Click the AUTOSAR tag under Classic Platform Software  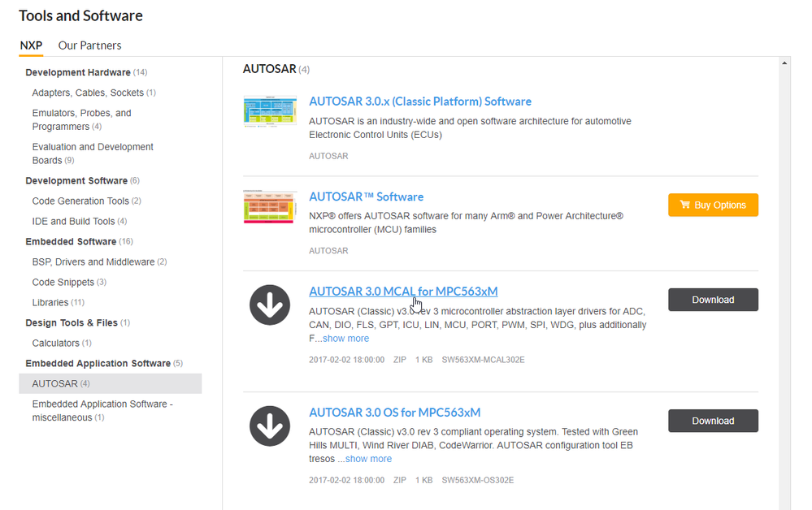click(328, 156)
